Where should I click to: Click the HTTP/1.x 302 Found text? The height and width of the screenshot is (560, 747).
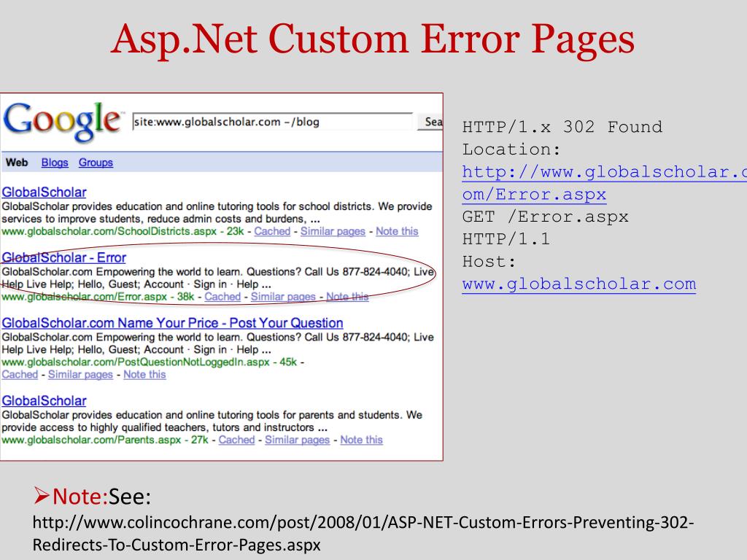pos(562,127)
